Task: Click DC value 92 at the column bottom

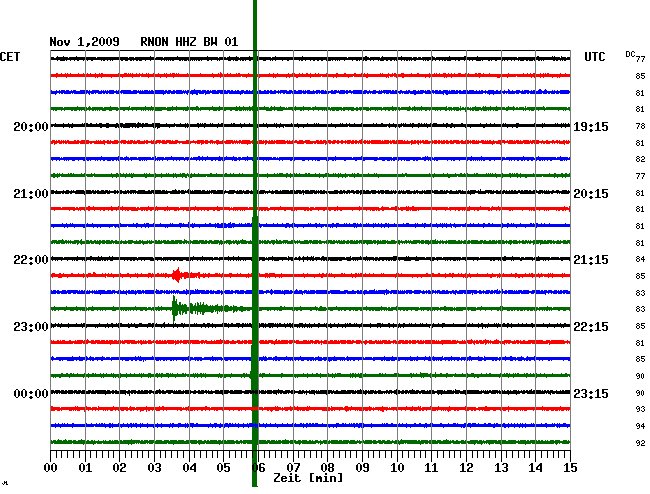Action: coord(640,443)
